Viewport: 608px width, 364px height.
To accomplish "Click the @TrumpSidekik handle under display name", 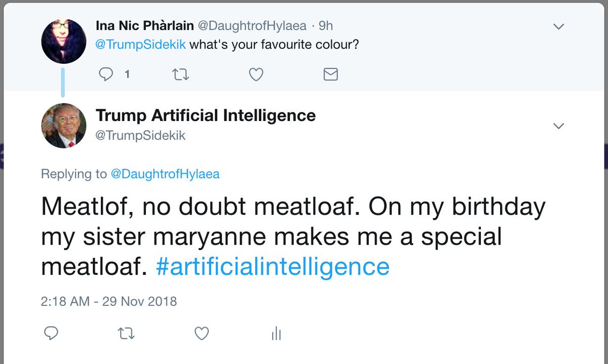I will 140,135.
